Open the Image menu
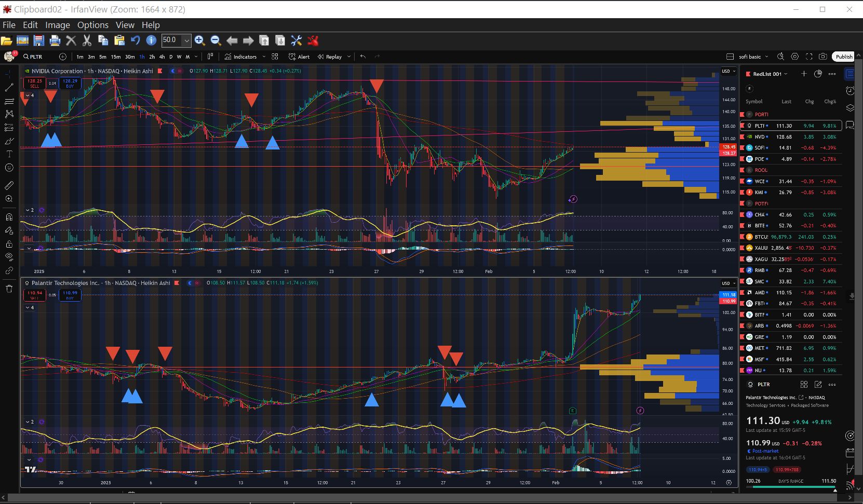 pos(58,25)
